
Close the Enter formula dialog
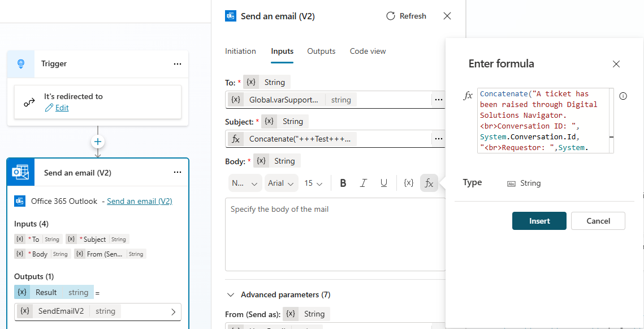point(616,64)
